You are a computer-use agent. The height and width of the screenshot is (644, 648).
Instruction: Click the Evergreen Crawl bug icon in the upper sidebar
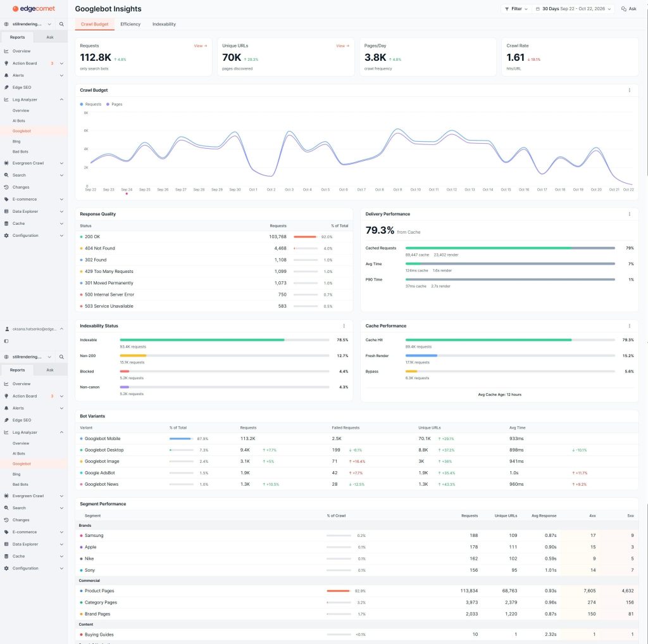tap(6, 163)
